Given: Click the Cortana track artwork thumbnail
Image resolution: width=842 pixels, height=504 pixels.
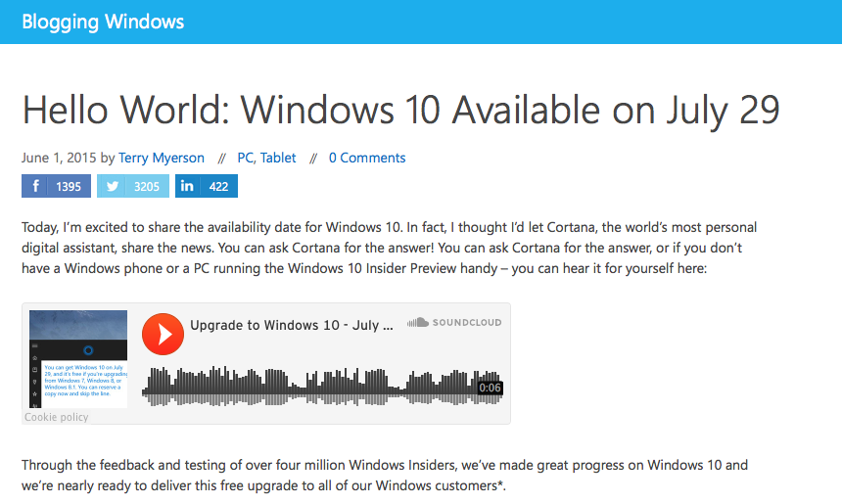Looking at the screenshot, I should [x=78, y=358].
